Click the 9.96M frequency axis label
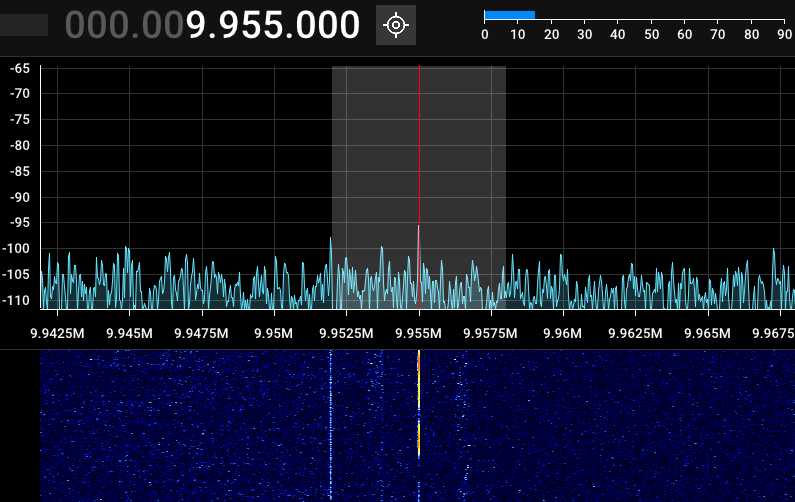 tap(562, 333)
